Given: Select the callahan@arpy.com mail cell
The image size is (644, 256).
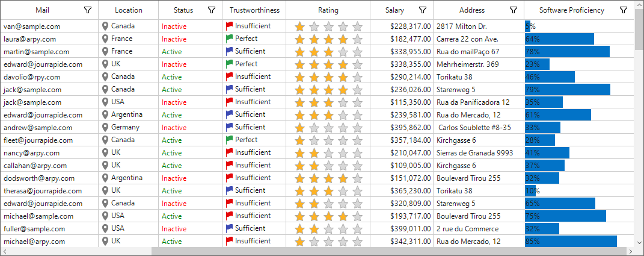Looking at the screenshot, I should tap(49, 166).
